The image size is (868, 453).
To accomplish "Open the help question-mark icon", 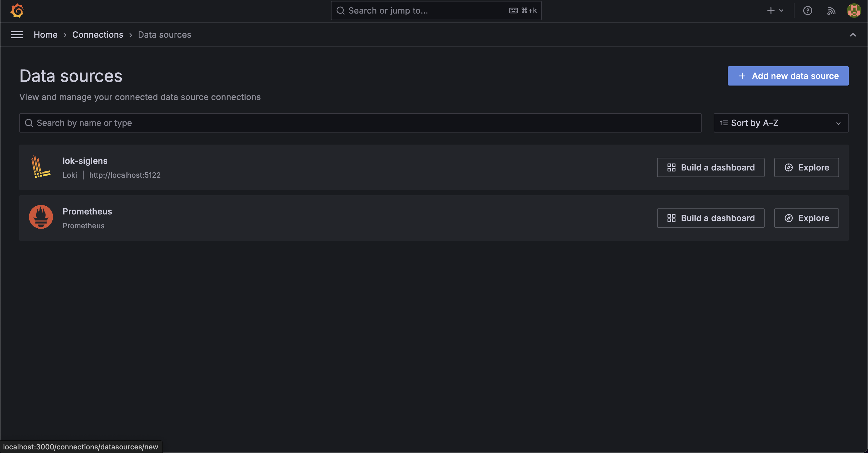I will (x=807, y=11).
